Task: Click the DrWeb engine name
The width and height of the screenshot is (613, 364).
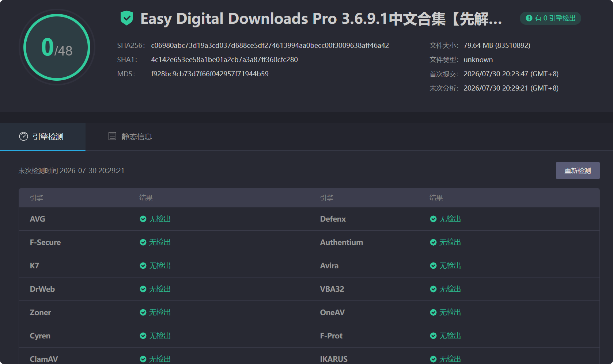Action: click(42, 289)
